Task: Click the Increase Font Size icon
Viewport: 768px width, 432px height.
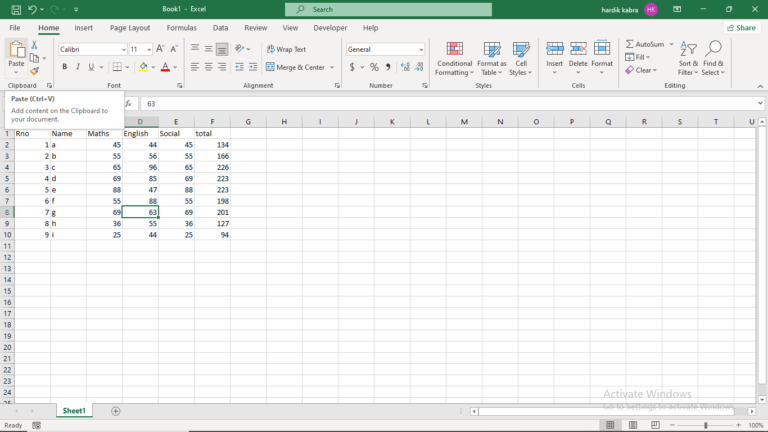Action: tap(160, 49)
